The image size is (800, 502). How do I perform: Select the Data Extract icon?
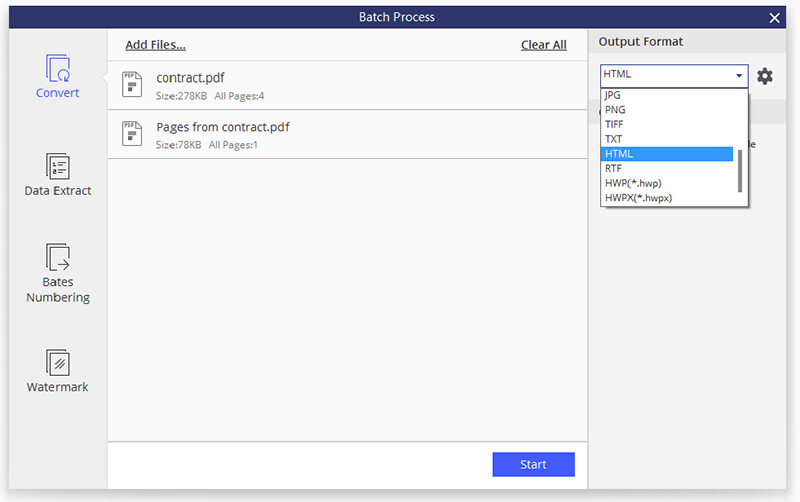(57, 167)
